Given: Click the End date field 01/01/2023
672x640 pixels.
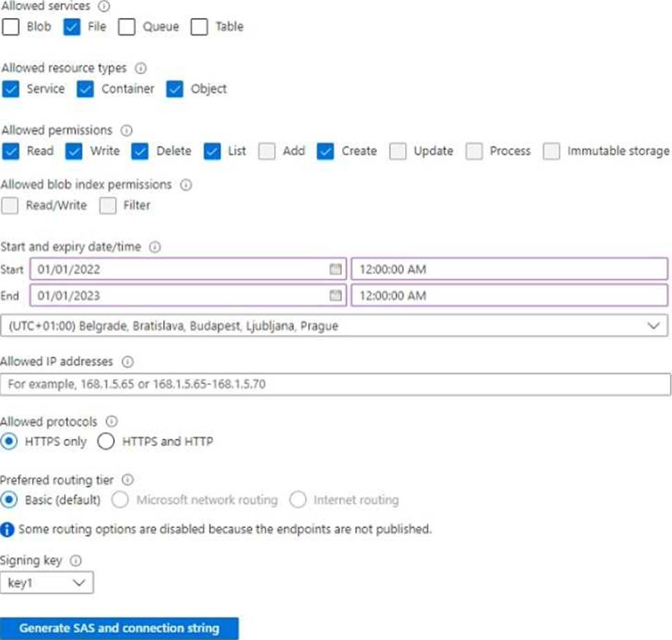Looking at the screenshot, I should tap(188, 296).
